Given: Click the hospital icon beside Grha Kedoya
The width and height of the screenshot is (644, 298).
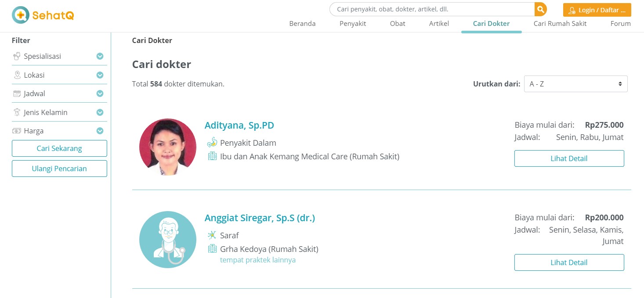Looking at the screenshot, I should pos(212,249).
